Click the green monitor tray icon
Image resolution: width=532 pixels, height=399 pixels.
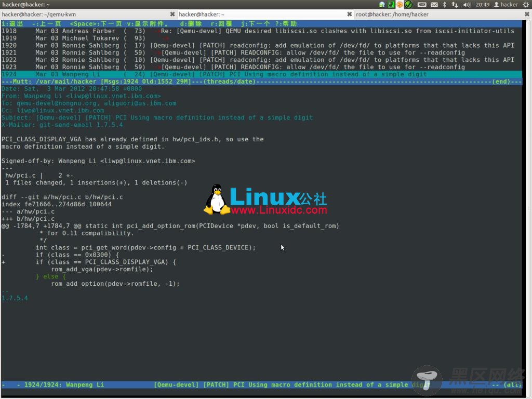click(391, 4)
